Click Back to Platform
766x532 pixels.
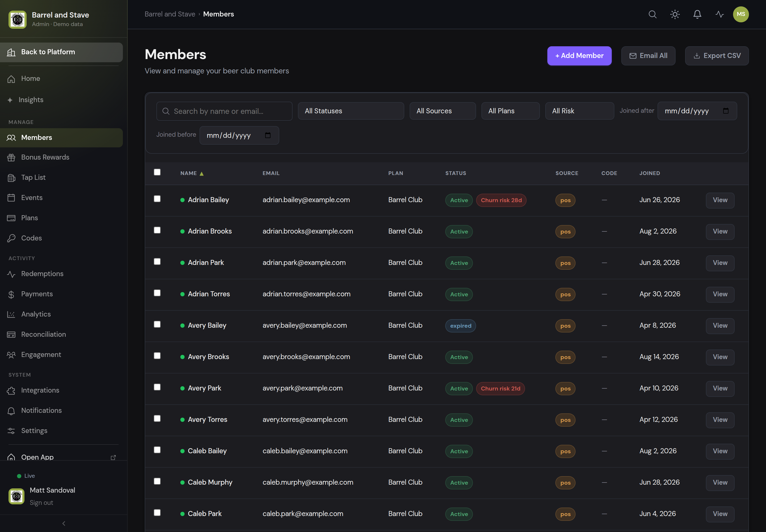(61, 52)
